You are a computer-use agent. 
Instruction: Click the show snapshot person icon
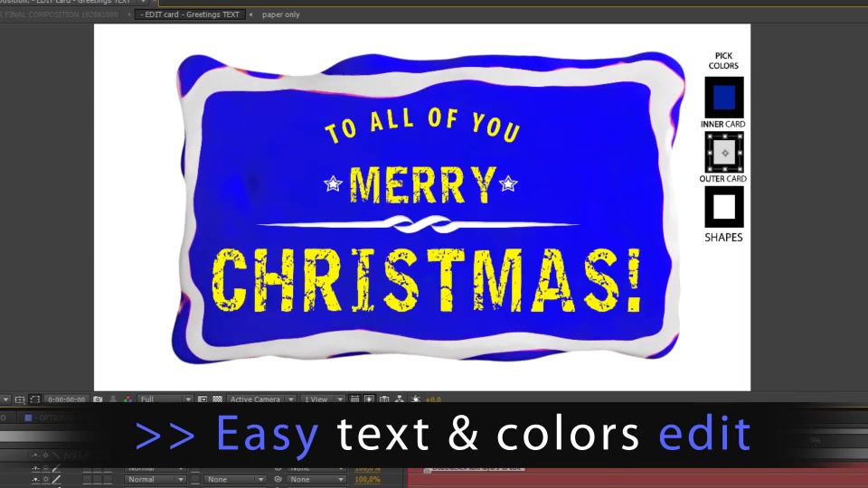coord(113,399)
